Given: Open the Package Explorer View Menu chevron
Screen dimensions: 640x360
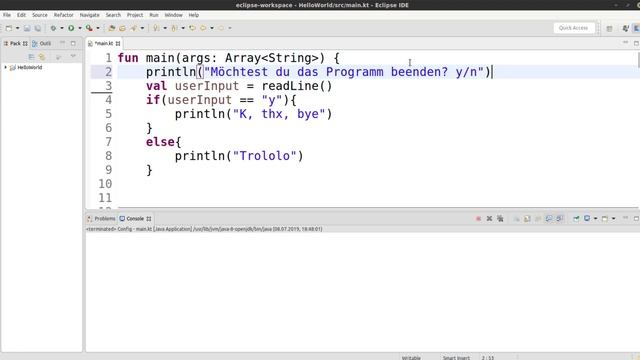Looking at the screenshot, I should point(73,56).
